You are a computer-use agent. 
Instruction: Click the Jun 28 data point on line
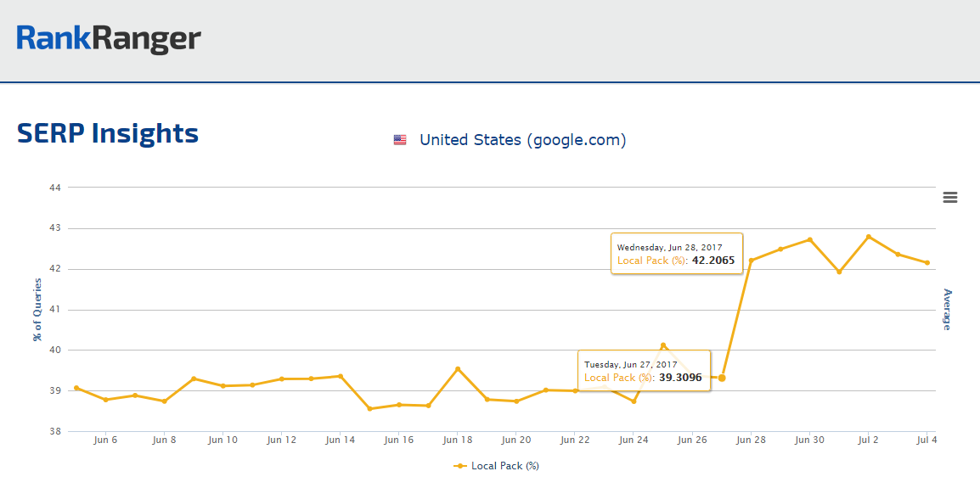pos(751,260)
